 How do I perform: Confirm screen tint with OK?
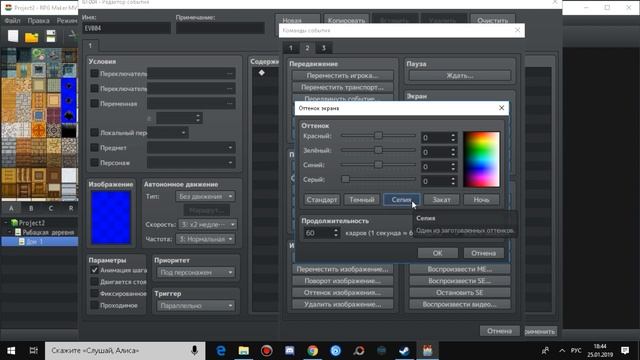438,253
